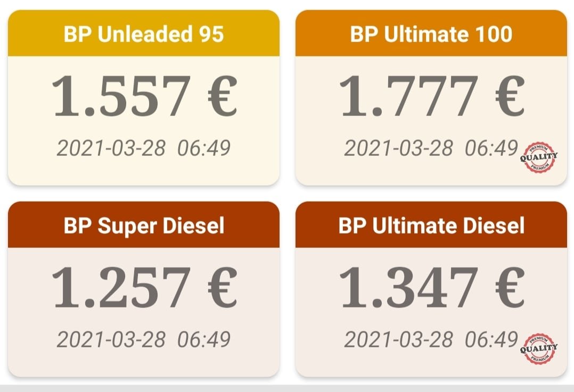This screenshot has width=574, height=392.
Task: Open the BP Unleaded 95 header
Action: [144, 34]
